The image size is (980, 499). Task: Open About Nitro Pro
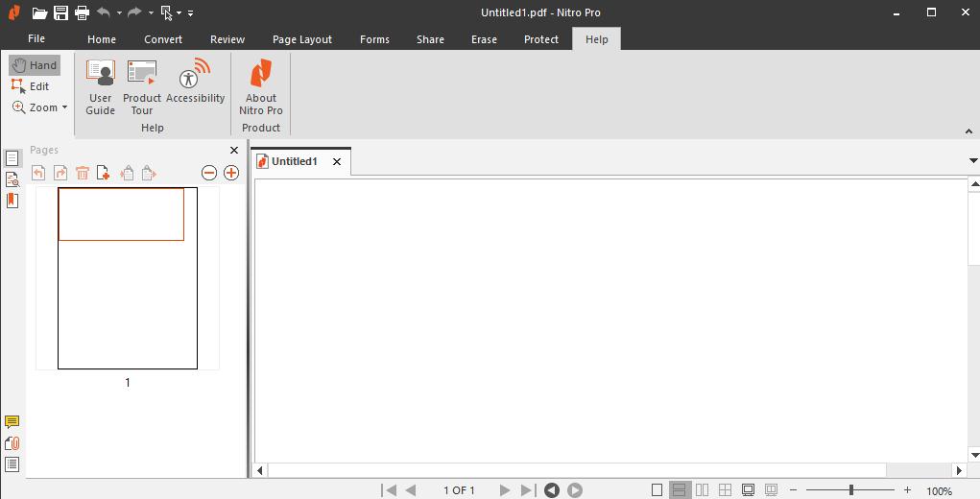261,87
